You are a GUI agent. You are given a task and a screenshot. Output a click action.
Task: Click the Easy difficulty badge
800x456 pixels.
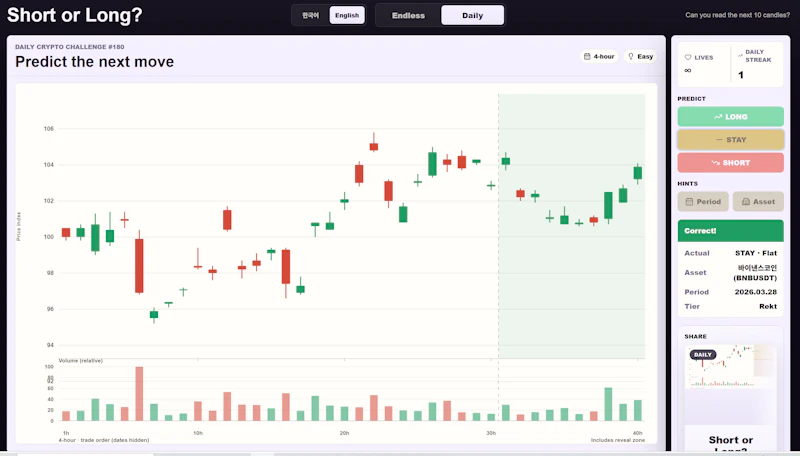point(640,57)
